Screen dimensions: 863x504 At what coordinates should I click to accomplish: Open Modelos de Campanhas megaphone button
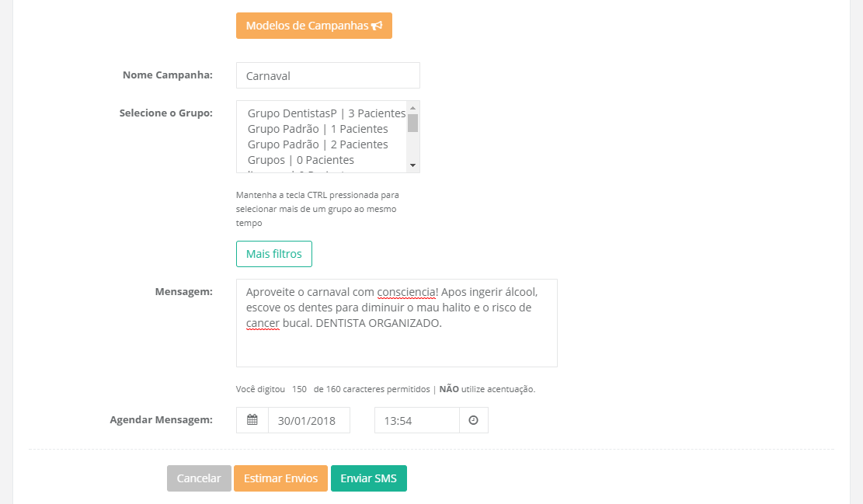pos(314,26)
